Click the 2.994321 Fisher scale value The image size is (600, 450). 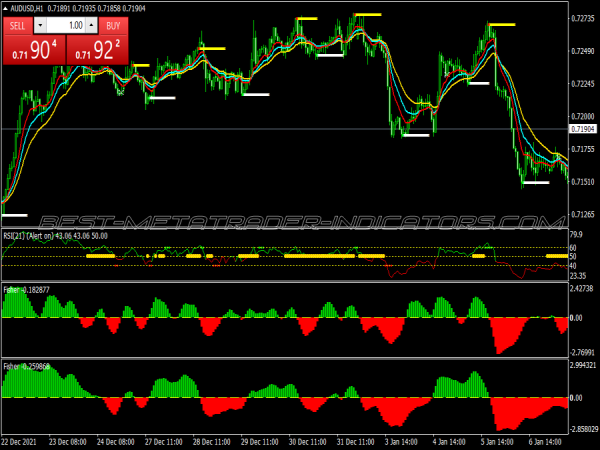pos(583,365)
